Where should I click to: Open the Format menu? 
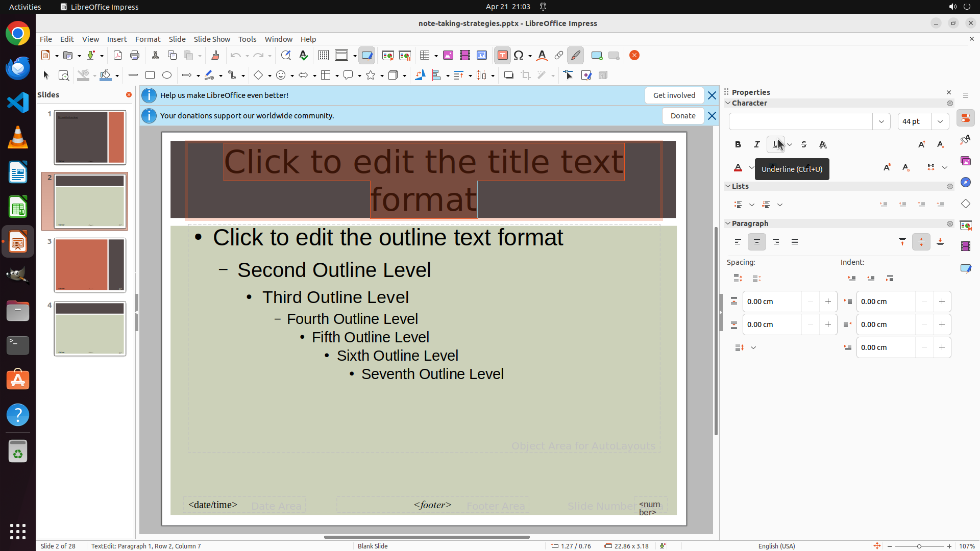tap(148, 39)
